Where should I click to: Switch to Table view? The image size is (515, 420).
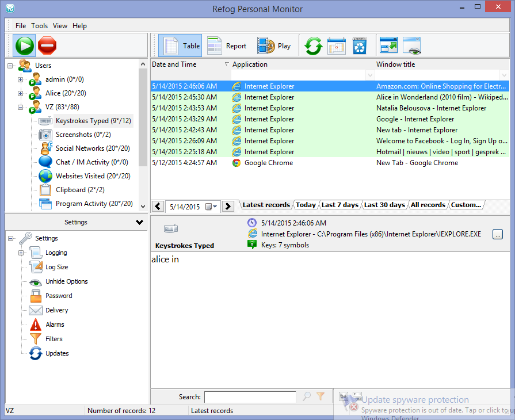click(180, 45)
